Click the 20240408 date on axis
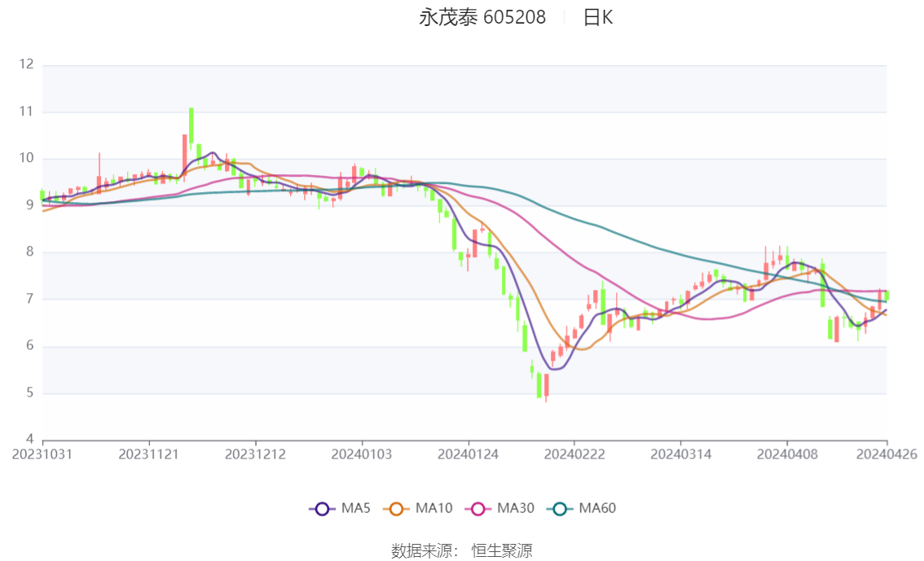The height and width of the screenshot is (561, 924). pos(786,454)
